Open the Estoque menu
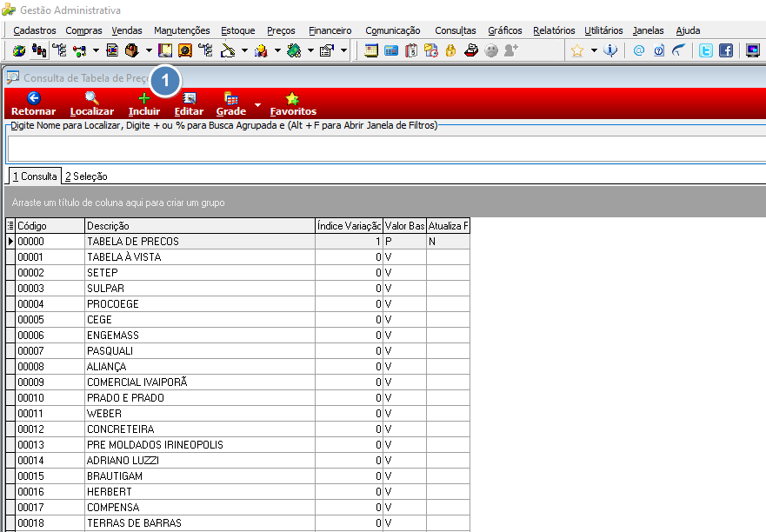Screen dimensions: 766x532 238,30
